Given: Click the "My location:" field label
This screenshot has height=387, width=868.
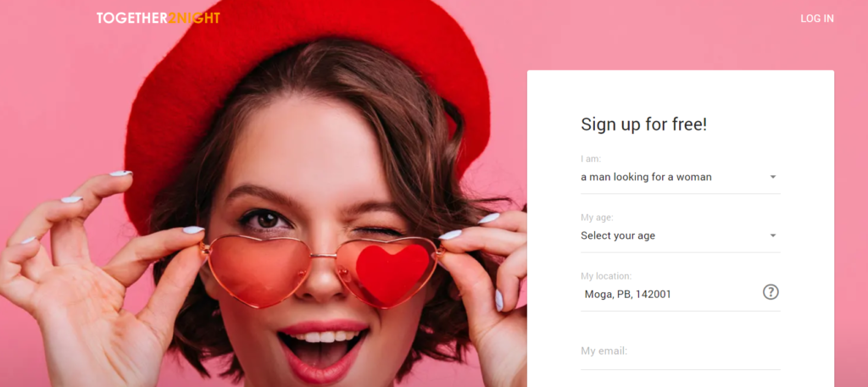Looking at the screenshot, I should click(x=605, y=276).
